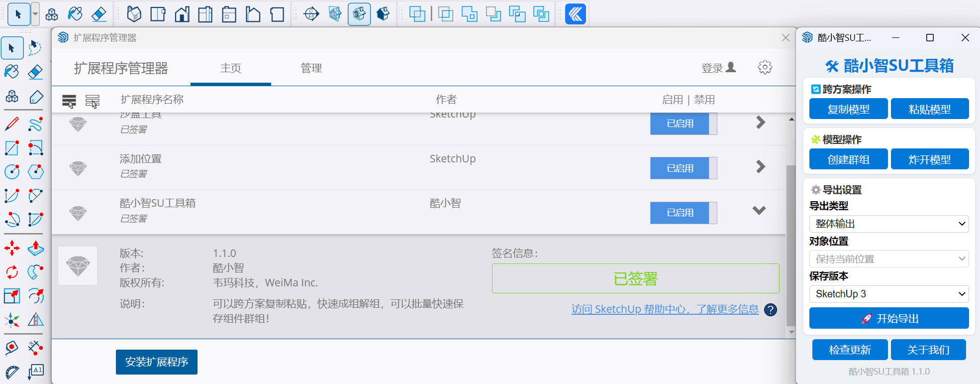Screen dimensions: 980x384
Task: Open the 保存版本 dropdown showing SketchUp 3
Action: [889, 294]
